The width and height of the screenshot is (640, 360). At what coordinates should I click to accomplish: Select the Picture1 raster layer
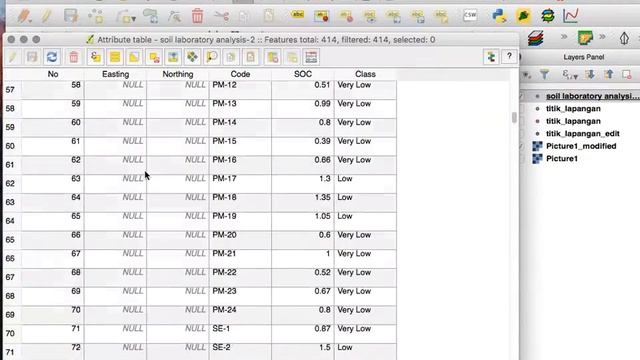pyautogui.click(x=562, y=158)
